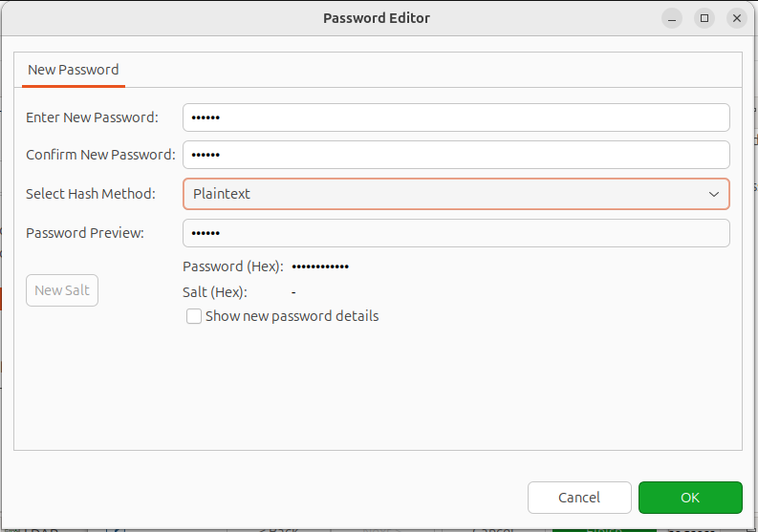The height and width of the screenshot is (532, 758).
Task: Open the Plaintext hash method dropdown
Action: point(456,194)
